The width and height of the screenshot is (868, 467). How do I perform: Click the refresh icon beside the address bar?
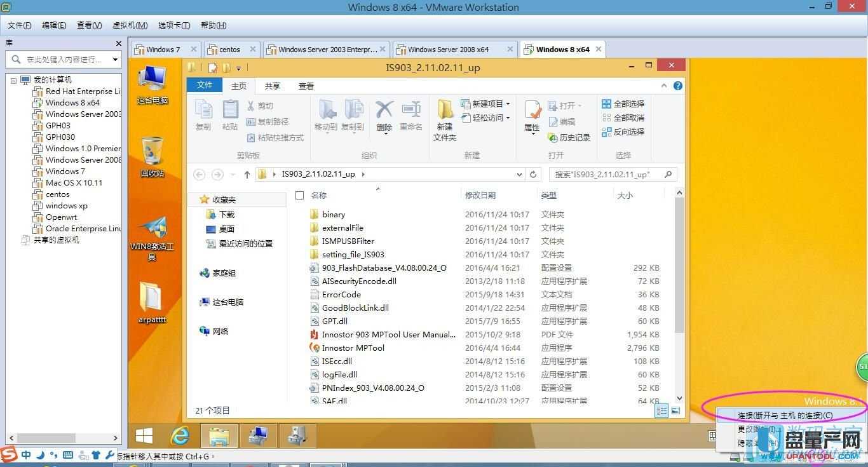click(x=534, y=174)
